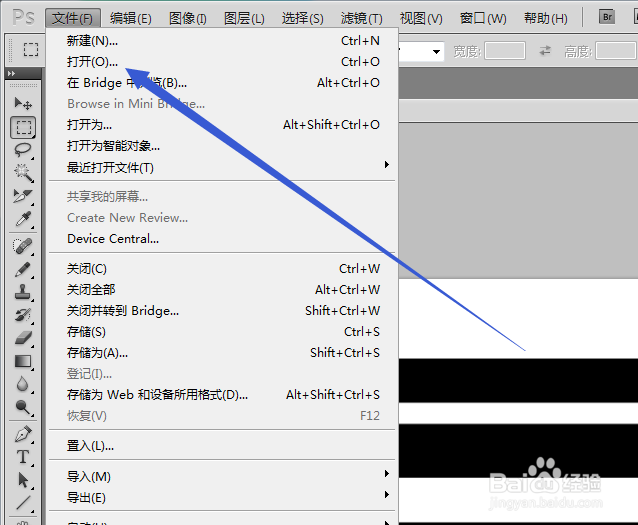Open the 帮助(H) menu
638x525 pixels.
point(545,18)
